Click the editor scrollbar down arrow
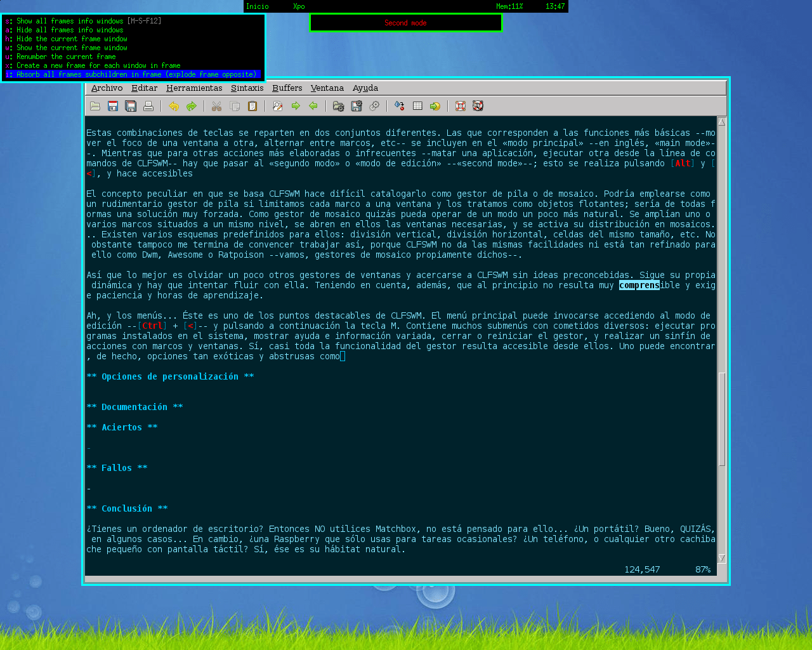Image resolution: width=812 pixels, height=650 pixels. click(x=722, y=558)
